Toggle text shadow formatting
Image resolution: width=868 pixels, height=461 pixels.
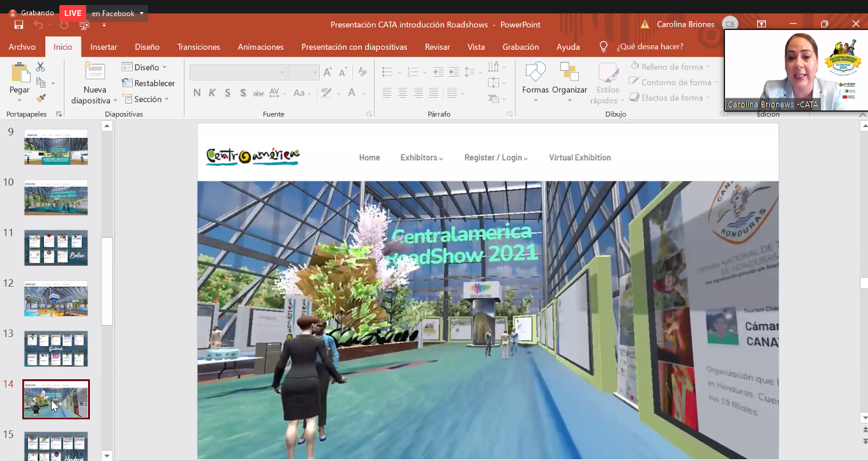pyautogui.click(x=243, y=93)
